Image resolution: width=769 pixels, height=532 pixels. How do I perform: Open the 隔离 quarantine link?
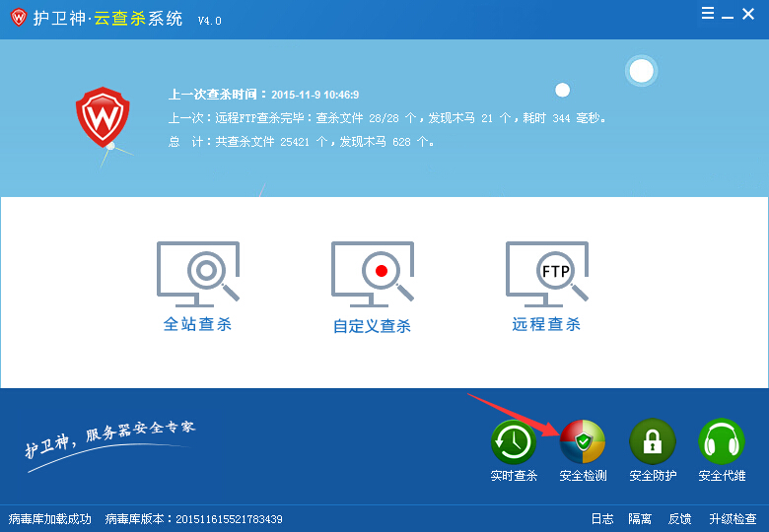pos(640,519)
